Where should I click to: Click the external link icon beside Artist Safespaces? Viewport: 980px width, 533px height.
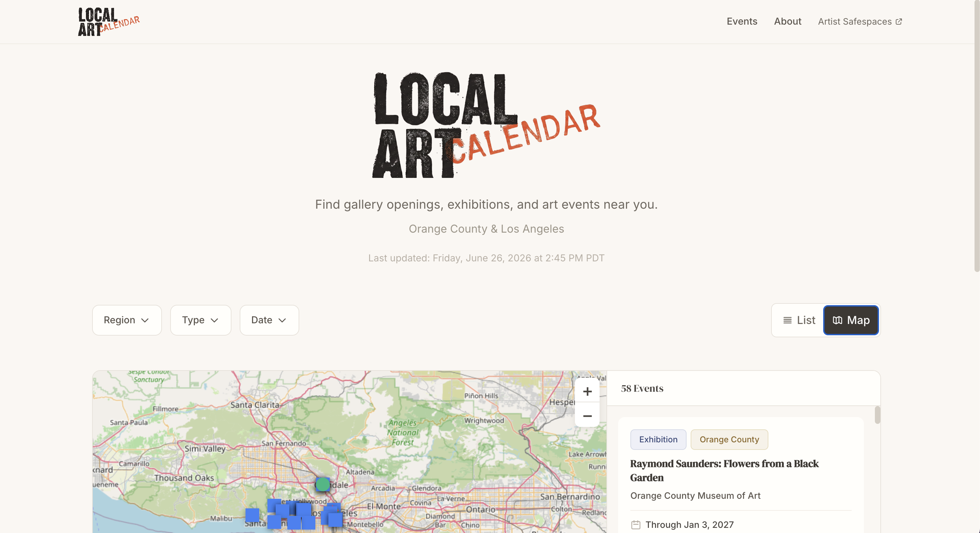click(899, 22)
